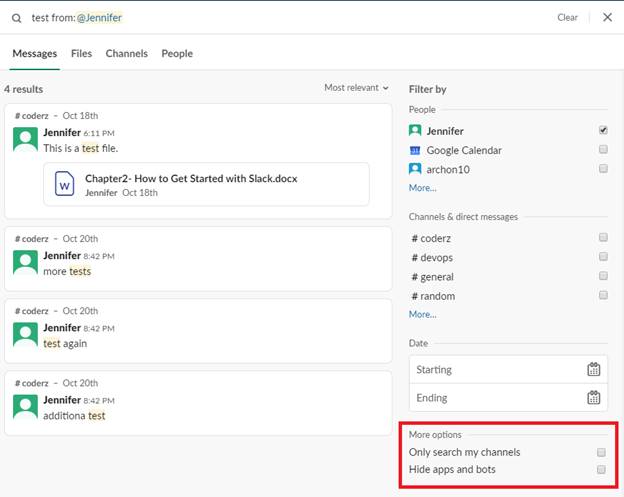Check the archon10 people filter
Image resolution: width=624 pixels, height=497 pixels.
coord(603,168)
